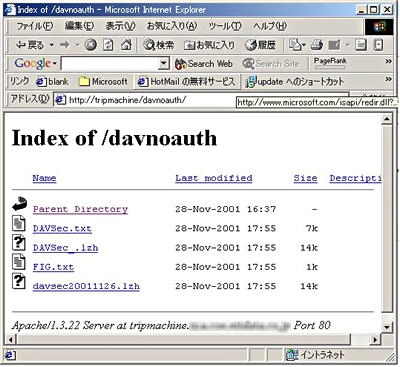This screenshot has height=367, width=400.
Task: Click the vertical scrollbar up arrow
Action: tap(387, 119)
